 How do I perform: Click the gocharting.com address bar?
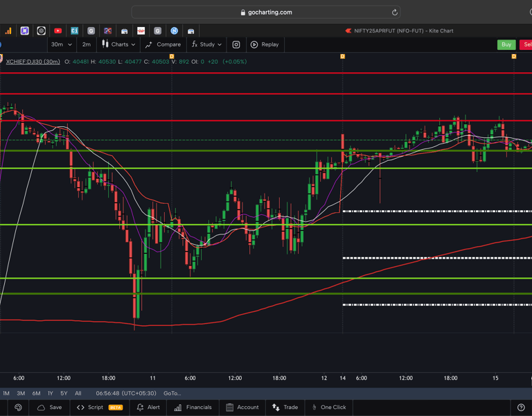click(266, 12)
